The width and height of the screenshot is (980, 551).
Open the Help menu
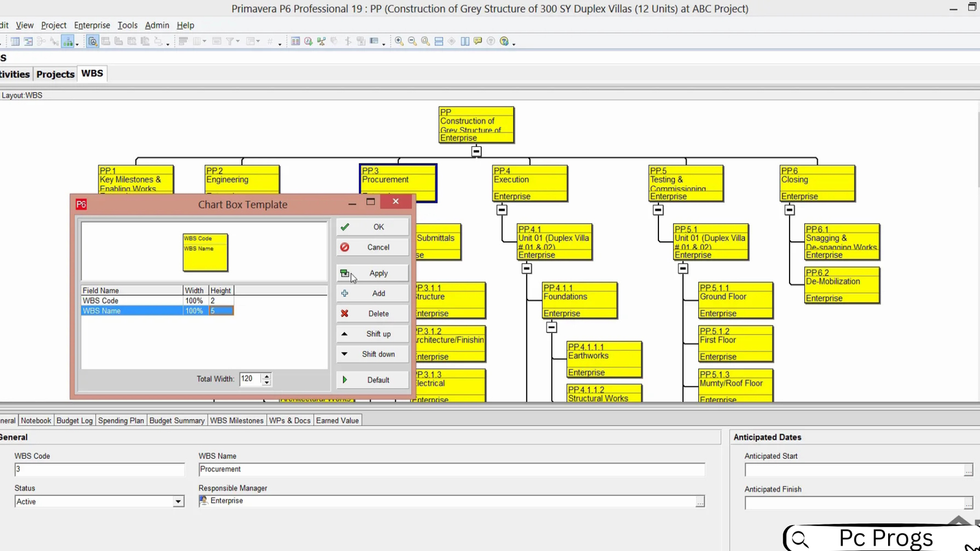[185, 25]
